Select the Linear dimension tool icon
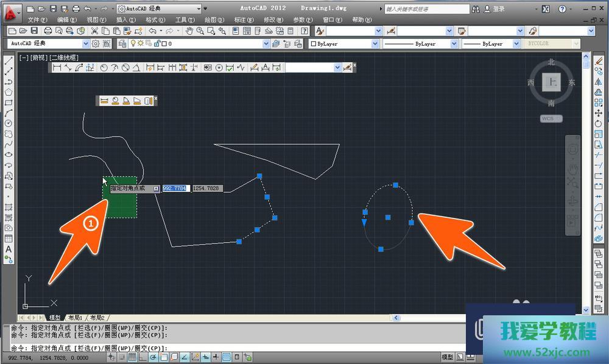Image resolution: width=609 pixels, height=364 pixels. coord(57,68)
